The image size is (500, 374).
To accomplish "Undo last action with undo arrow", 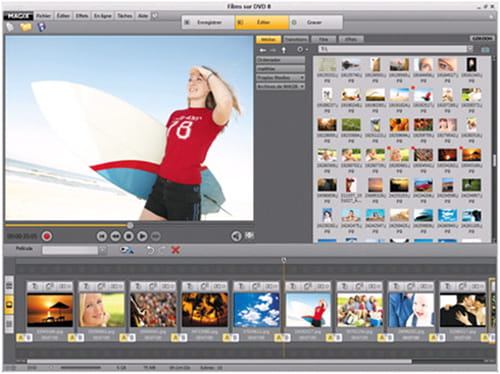I will [x=150, y=250].
